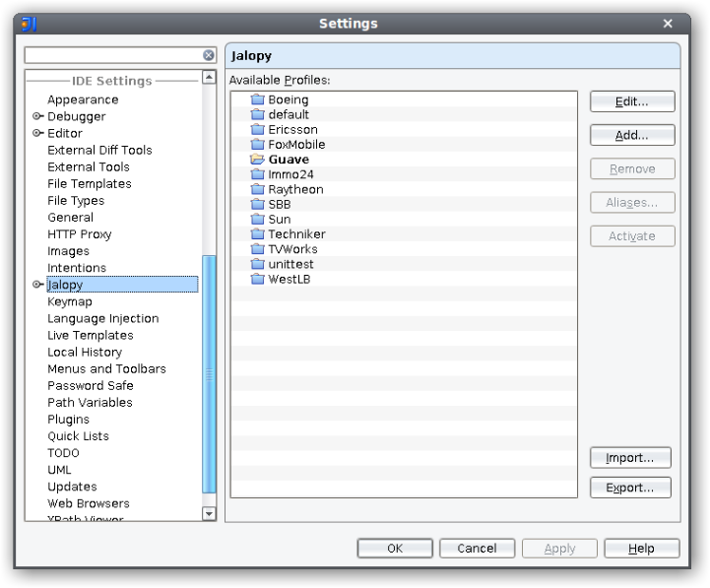The width and height of the screenshot is (710, 588).
Task: Expand the Editor settings node
Action: 37,133
